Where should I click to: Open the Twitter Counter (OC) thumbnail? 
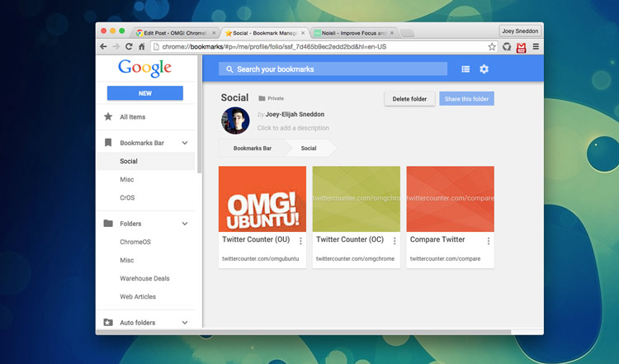pos(356,199)
